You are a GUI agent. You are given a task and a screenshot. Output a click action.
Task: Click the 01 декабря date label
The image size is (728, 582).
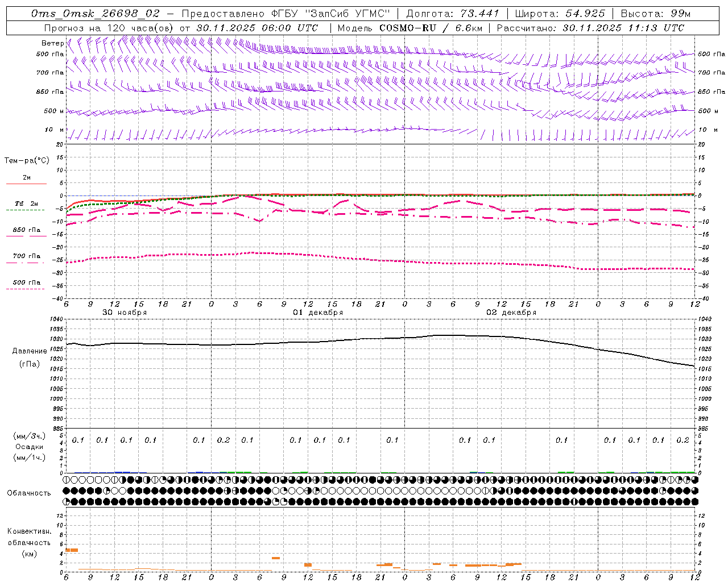(318, 313)
